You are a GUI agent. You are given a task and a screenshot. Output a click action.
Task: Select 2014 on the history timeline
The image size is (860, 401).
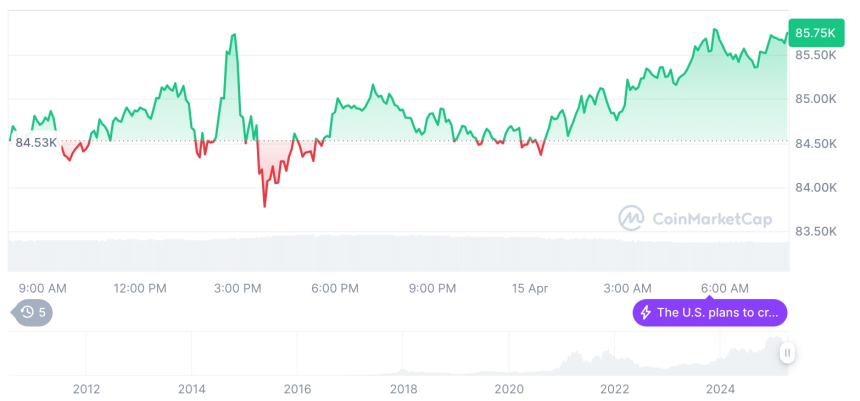(192, 388)
